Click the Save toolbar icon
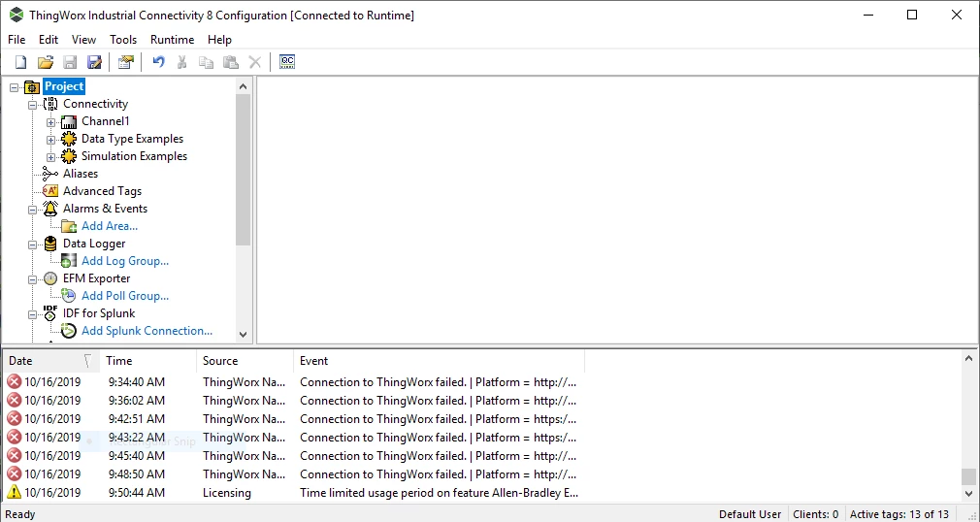 point(70,62)
